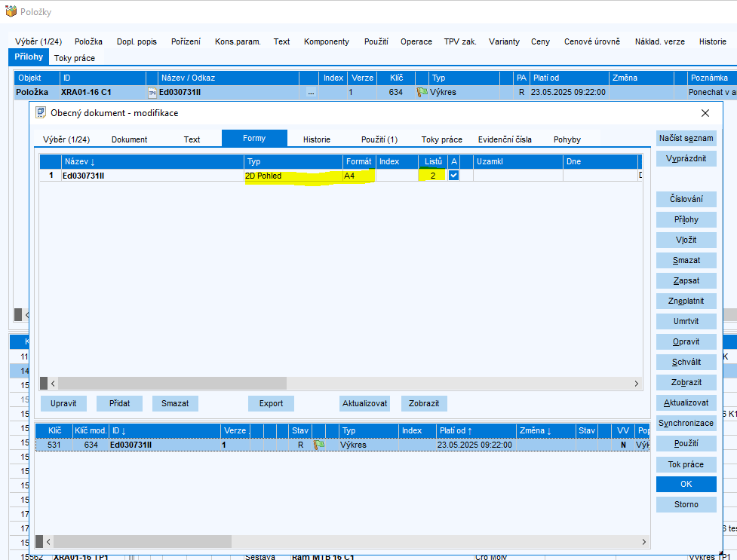This screenshot has height=560, width=737.
Task: Click the Zapsat button
Action: pyautogui.click(x=686, y=280)
